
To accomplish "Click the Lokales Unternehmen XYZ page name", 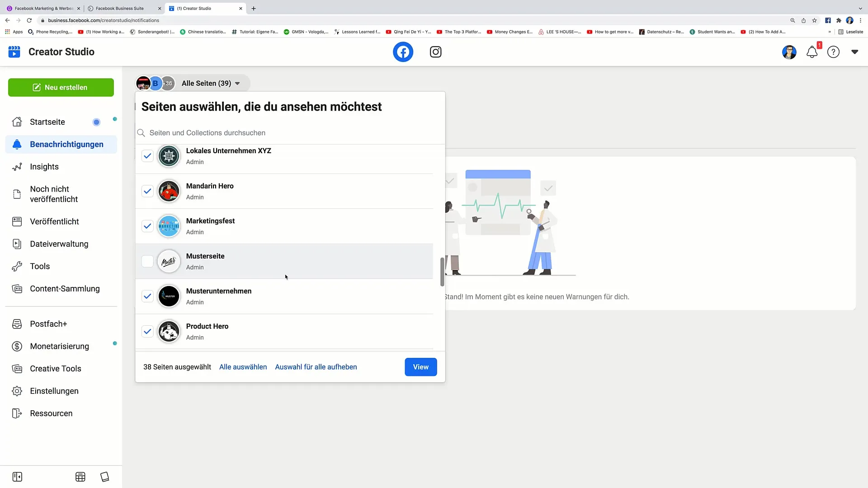I will (229, 151).
